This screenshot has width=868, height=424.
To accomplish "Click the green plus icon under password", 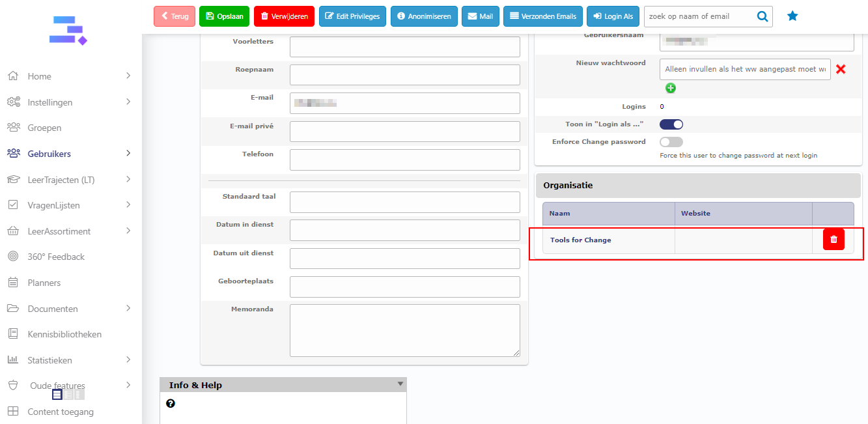I will tap(671, 88).
